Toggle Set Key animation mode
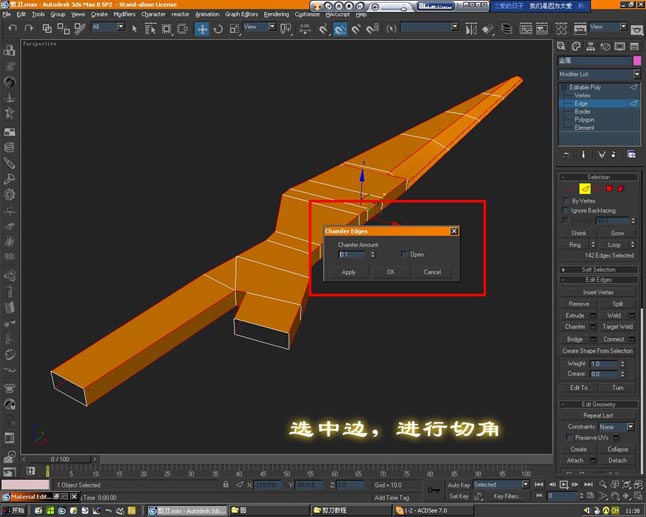 [x=459, y=496]
